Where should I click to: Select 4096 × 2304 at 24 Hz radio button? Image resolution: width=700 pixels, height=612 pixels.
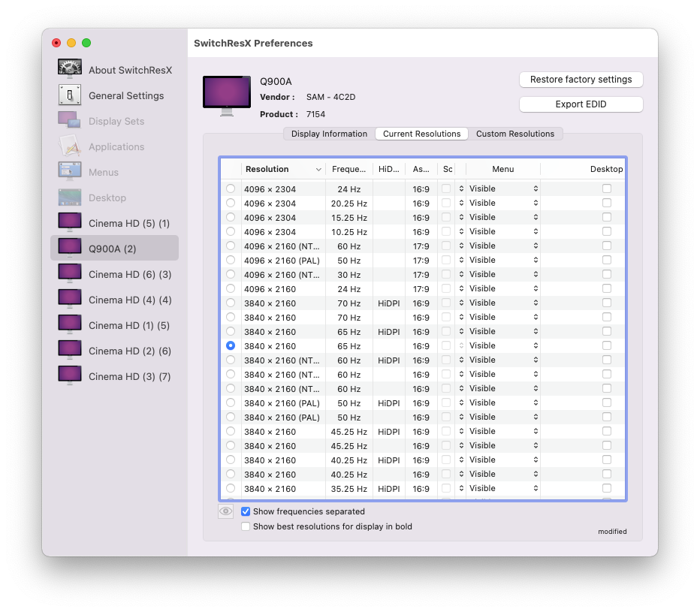tap(231, 188)
